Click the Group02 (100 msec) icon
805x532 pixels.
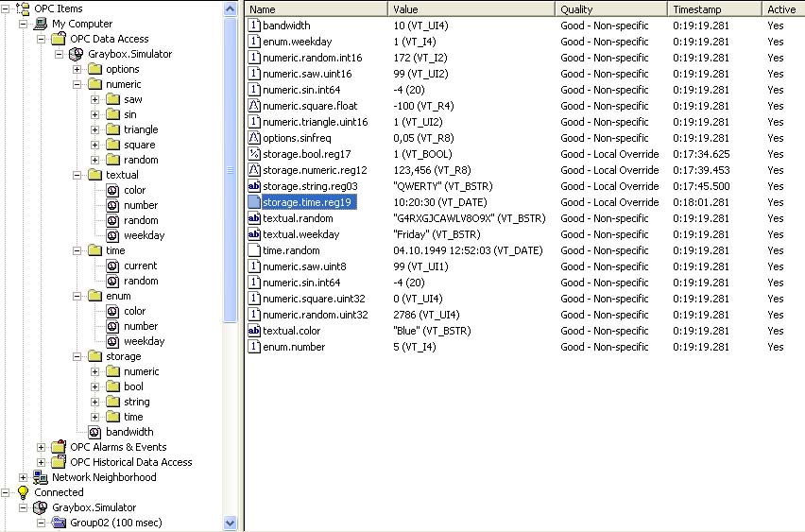click(x=59, y=523)
